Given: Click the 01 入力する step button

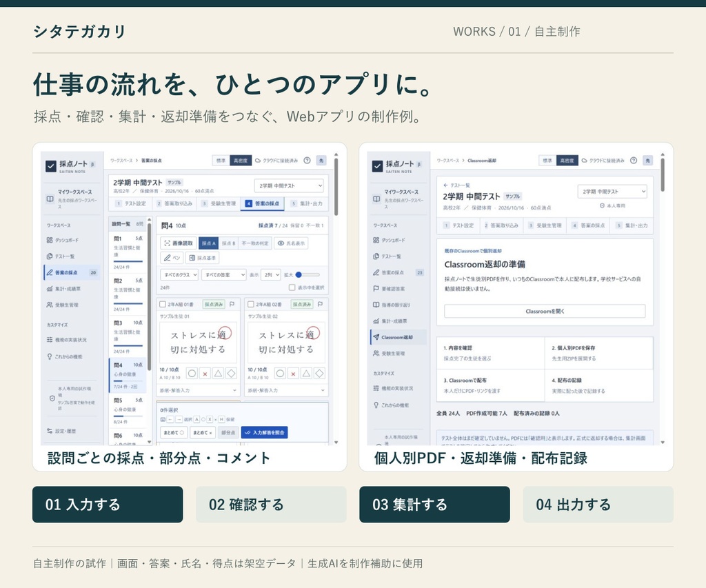Looking at the screenshot, I should pyautogui.click(x=108, y=505).
